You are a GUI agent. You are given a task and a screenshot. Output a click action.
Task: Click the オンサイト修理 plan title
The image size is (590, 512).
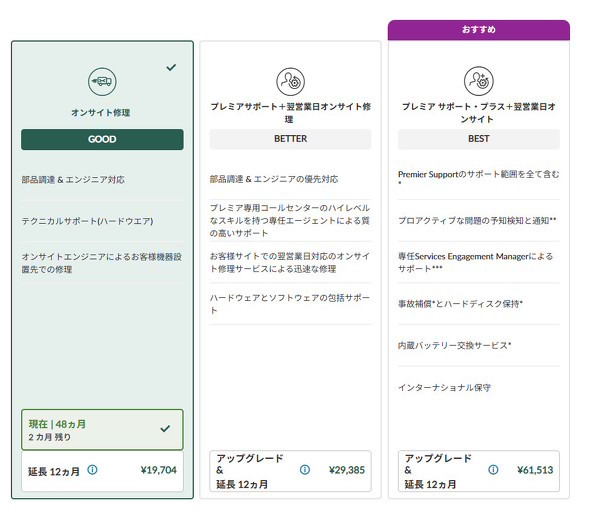point(101,112)
